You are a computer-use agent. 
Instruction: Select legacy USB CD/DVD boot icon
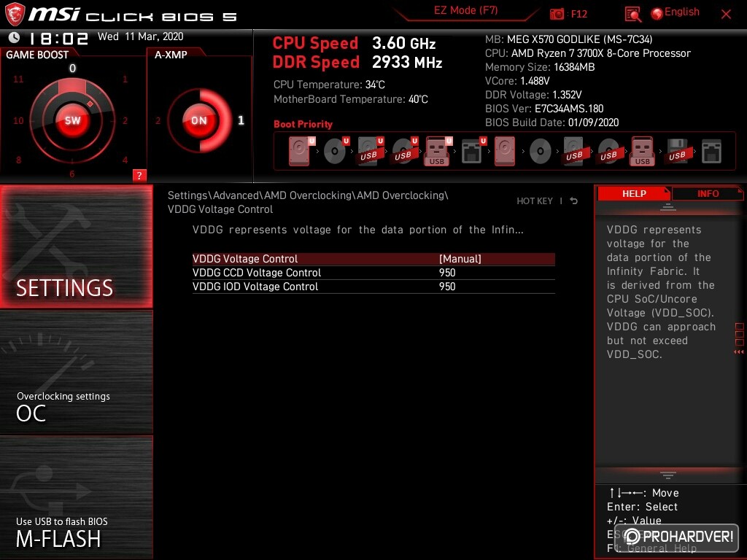pyautogui.click(x=608, y=151)
